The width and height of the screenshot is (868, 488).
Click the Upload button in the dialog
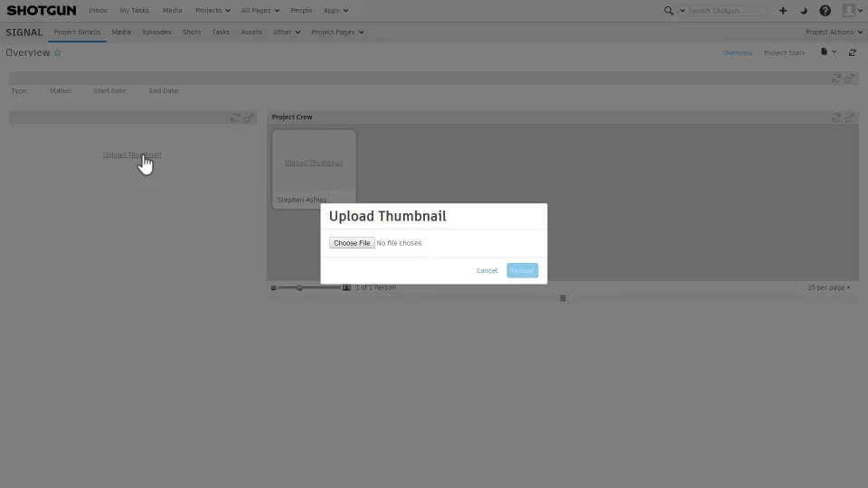tap(522, 270)
